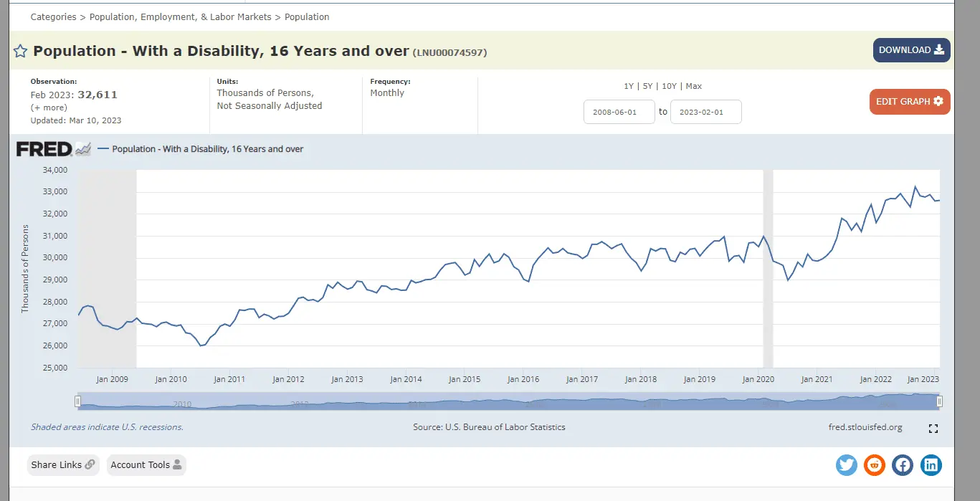980x501 pixels.
Task: Open the EDIT GRAPH panel
Action: click(x=909, y=102)
